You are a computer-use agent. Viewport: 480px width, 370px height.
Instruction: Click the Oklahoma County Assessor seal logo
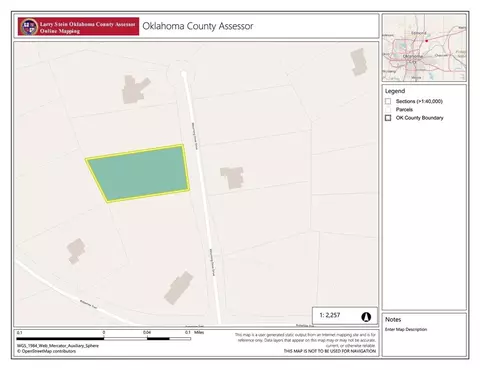tap(29, 27)
